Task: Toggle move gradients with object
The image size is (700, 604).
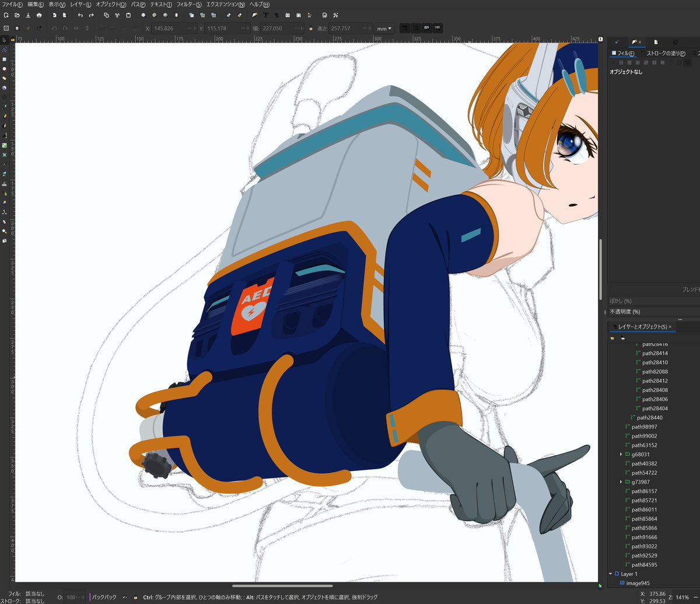Action: coord(426,28)
